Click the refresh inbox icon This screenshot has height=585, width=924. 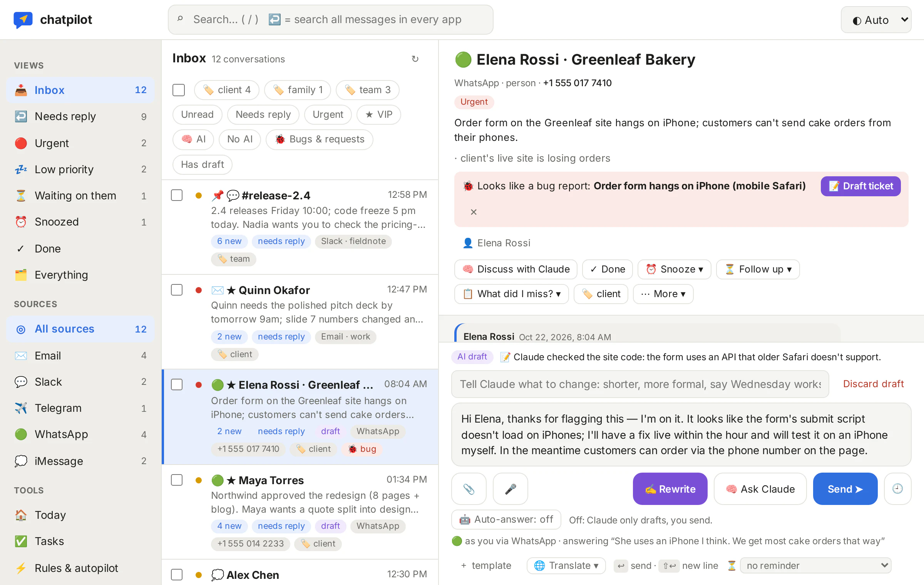pos(415,59)
